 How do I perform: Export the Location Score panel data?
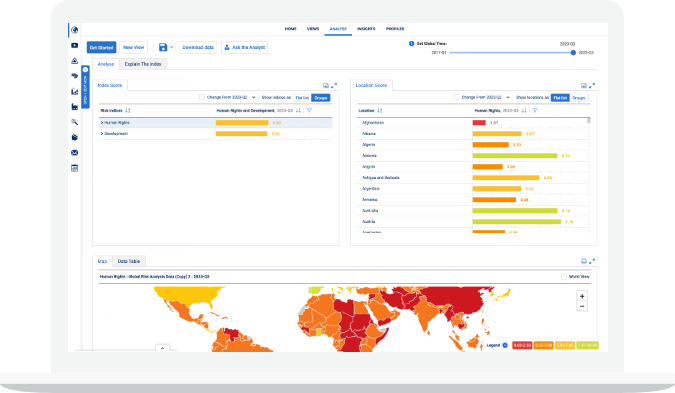click(584, 86)
